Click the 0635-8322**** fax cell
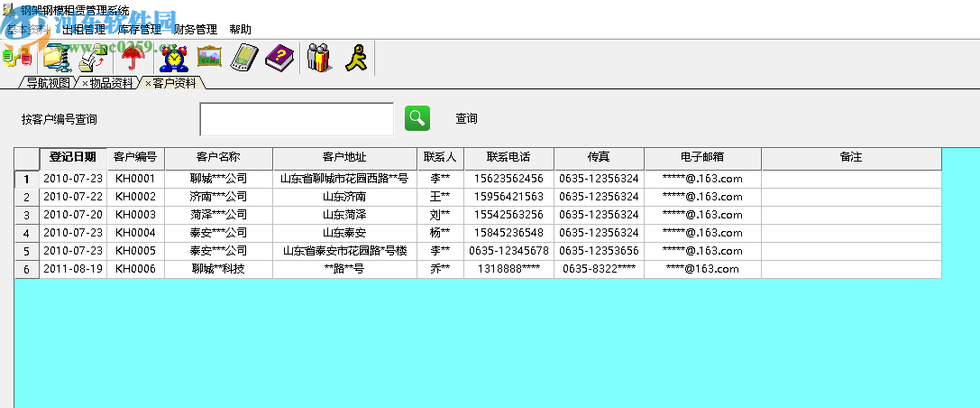 [599, 270]
